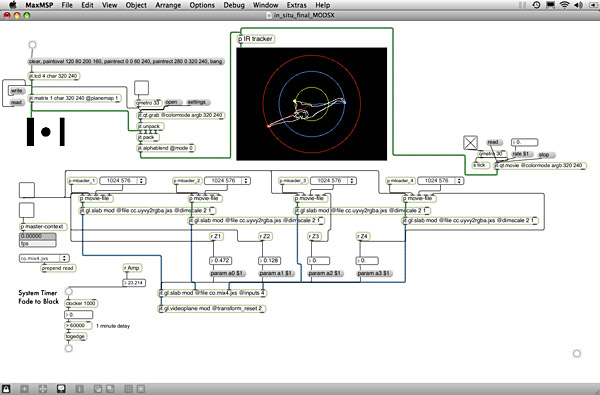This screenshot has height=395, width=600.
Task: Toggle the box directly above p master-context
Action: [x=27, y=210]
